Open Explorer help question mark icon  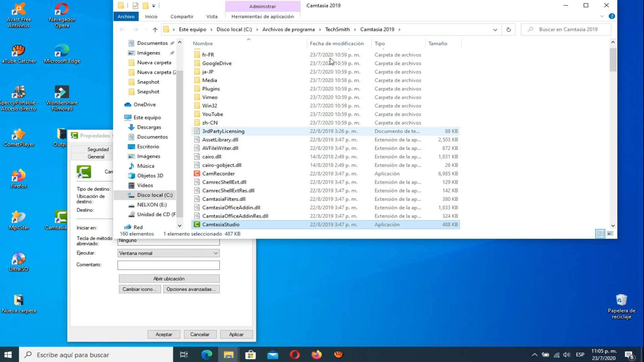(x=612, y=16)
